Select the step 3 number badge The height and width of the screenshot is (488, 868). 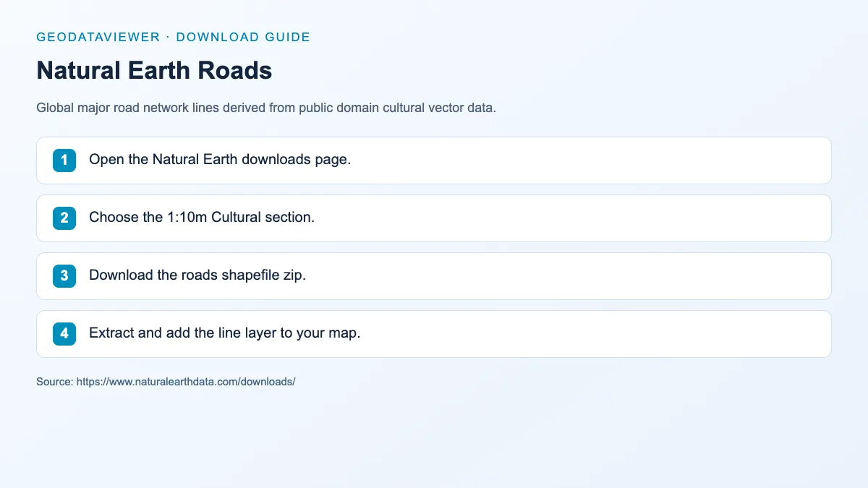[64, 276]
